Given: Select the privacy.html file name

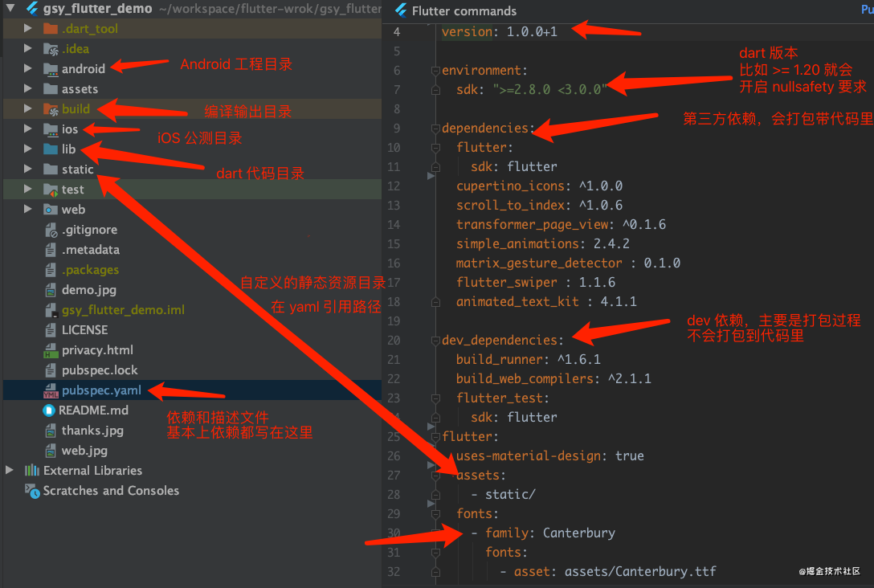Looking at the screenshot, I should pyautogui.click(x=97, y=350).
